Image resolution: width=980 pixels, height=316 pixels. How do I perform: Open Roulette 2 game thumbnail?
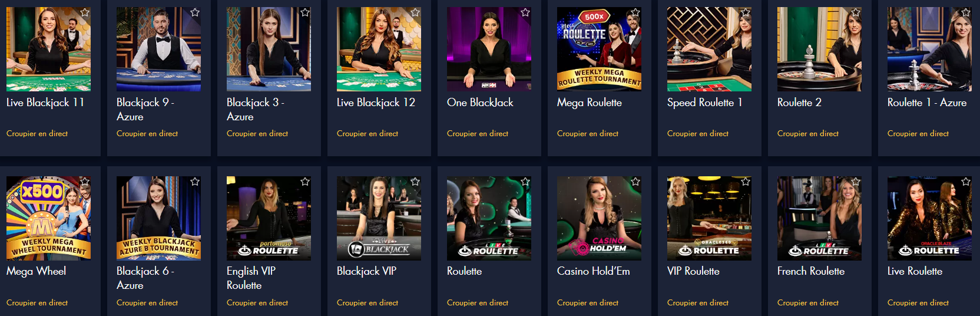(x=819, y=50)
